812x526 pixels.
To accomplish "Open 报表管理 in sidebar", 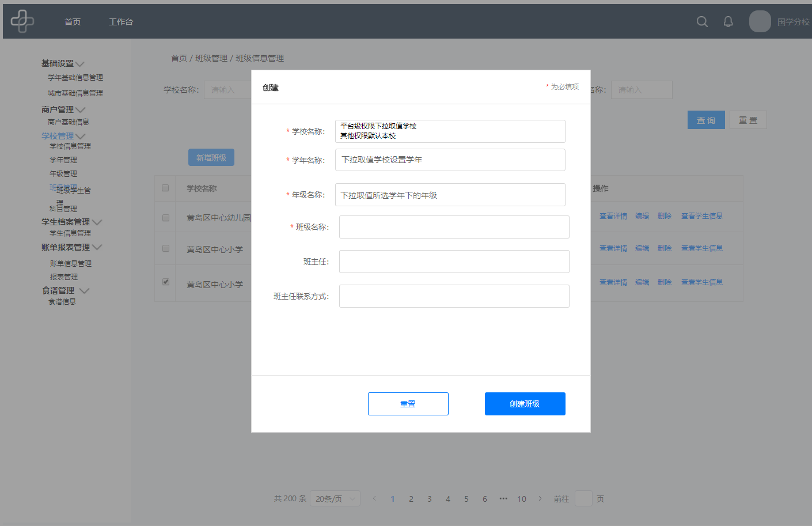I will click(x=64, y=277).
